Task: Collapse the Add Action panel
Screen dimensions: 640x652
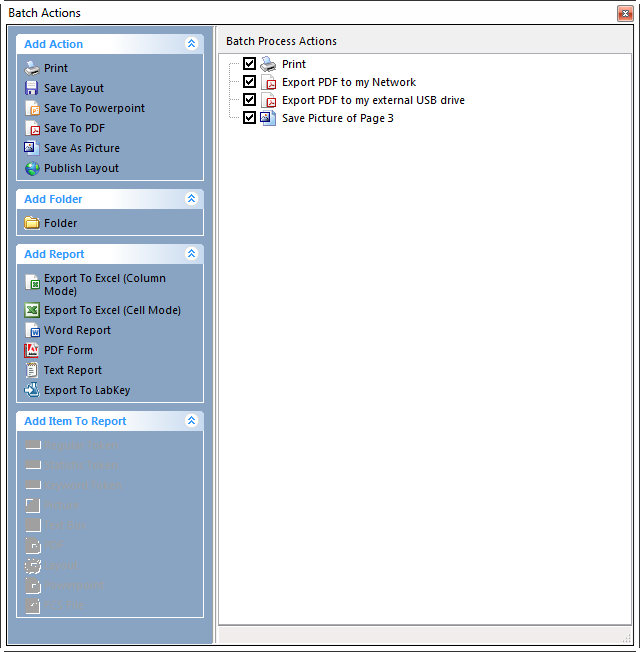Action: 191,44
